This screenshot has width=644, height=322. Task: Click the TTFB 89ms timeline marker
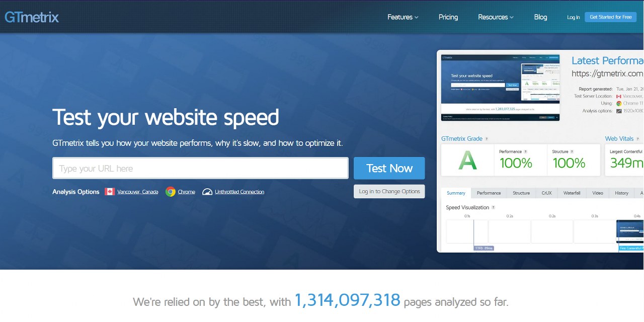tap(484, 248)
